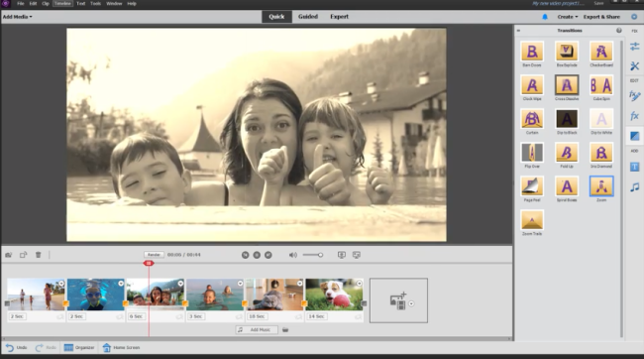644x359 pixels.
Task: Click the Export & Share button
Action: tap(601, 17)
